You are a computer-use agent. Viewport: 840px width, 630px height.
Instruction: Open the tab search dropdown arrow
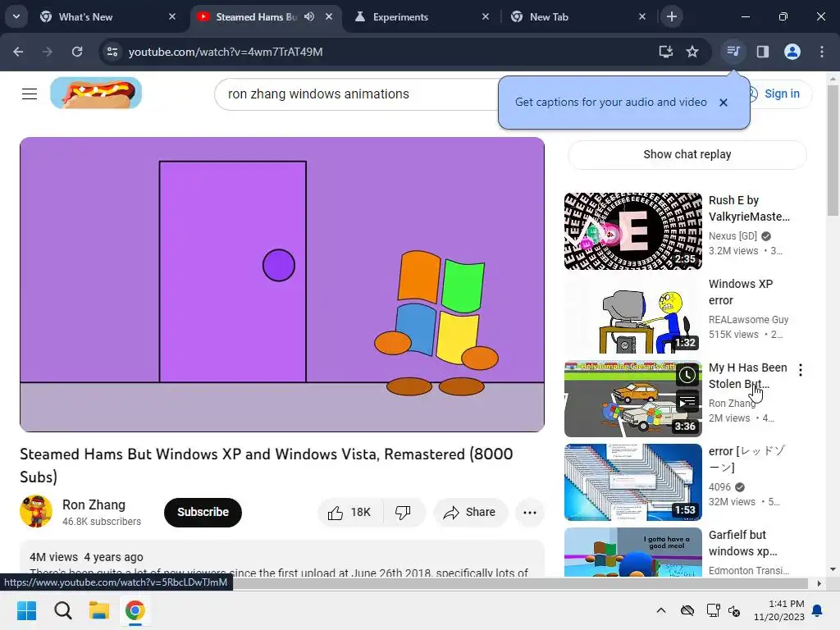click(x=16, y=16)
